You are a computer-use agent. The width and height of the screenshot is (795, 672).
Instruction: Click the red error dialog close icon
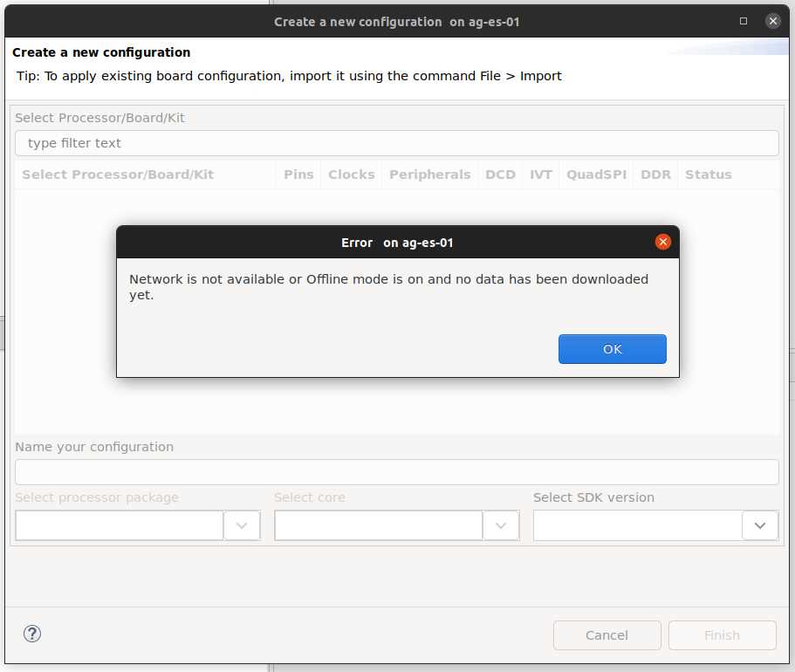(662, 242)
